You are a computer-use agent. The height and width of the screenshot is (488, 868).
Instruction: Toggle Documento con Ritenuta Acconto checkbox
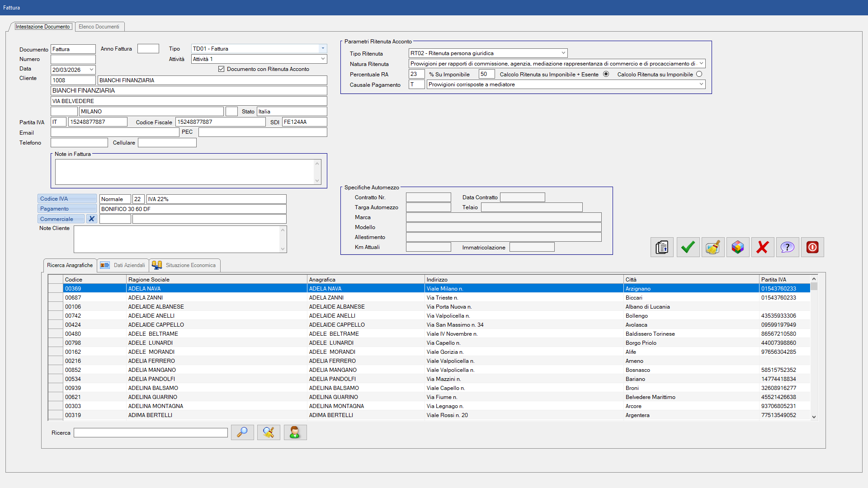tap(221, 69)
